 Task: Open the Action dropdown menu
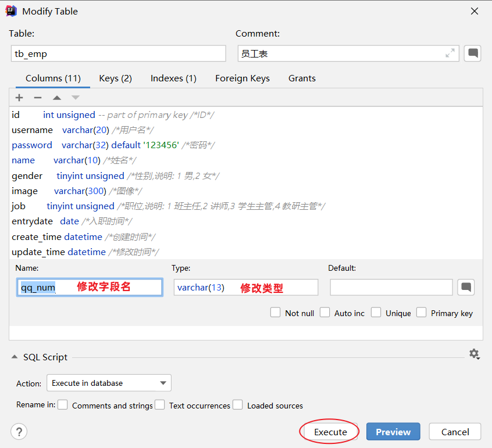coord(109,383)
